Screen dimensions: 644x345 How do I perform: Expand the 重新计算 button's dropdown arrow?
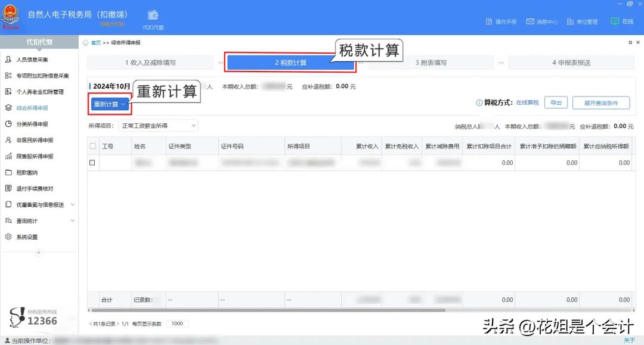123,104
